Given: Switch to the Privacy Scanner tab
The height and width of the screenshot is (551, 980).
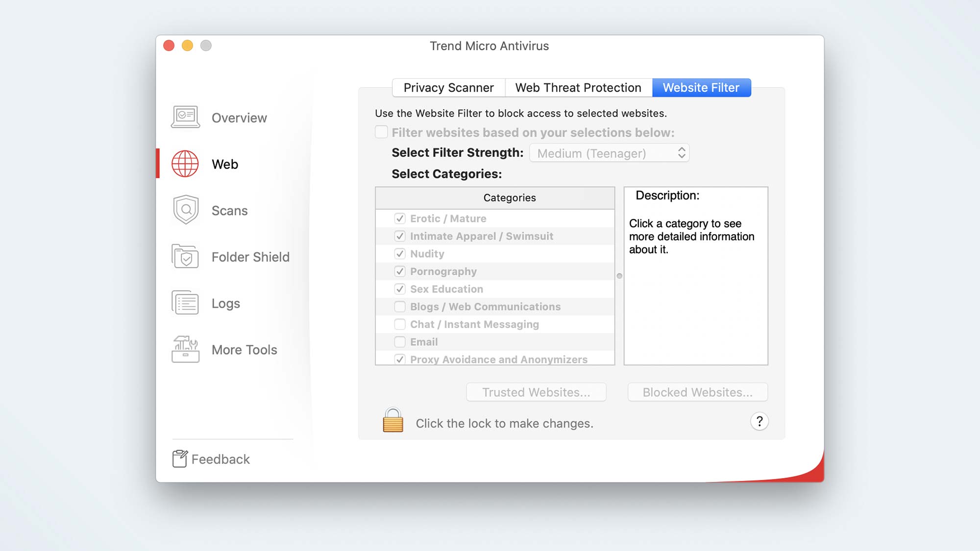Looking at the screenshot, I should click(x=448, y=87).
